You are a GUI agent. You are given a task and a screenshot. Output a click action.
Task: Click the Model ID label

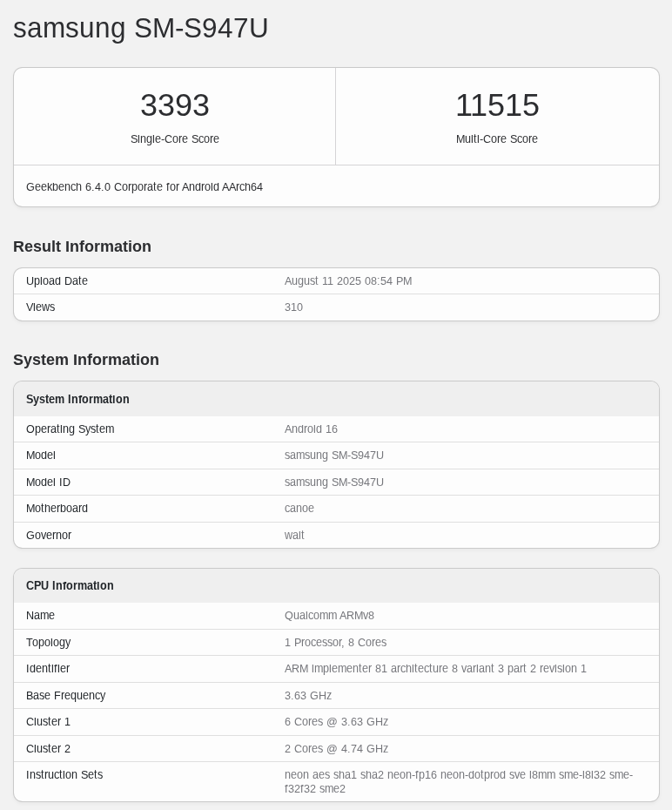click(48, 482)
